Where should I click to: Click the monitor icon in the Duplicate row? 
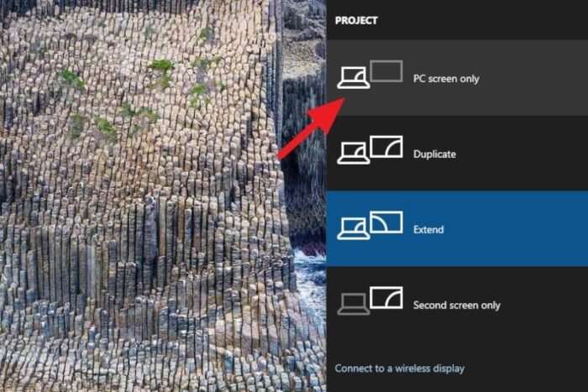coord(386,147)
